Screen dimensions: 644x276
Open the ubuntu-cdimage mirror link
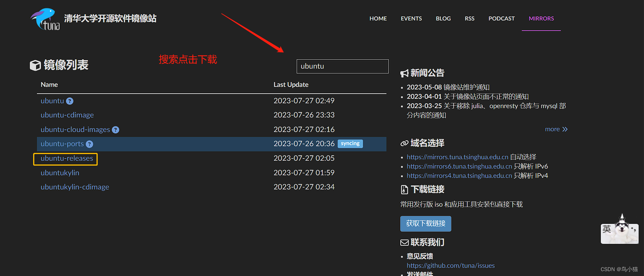click(x=67, y=115)
